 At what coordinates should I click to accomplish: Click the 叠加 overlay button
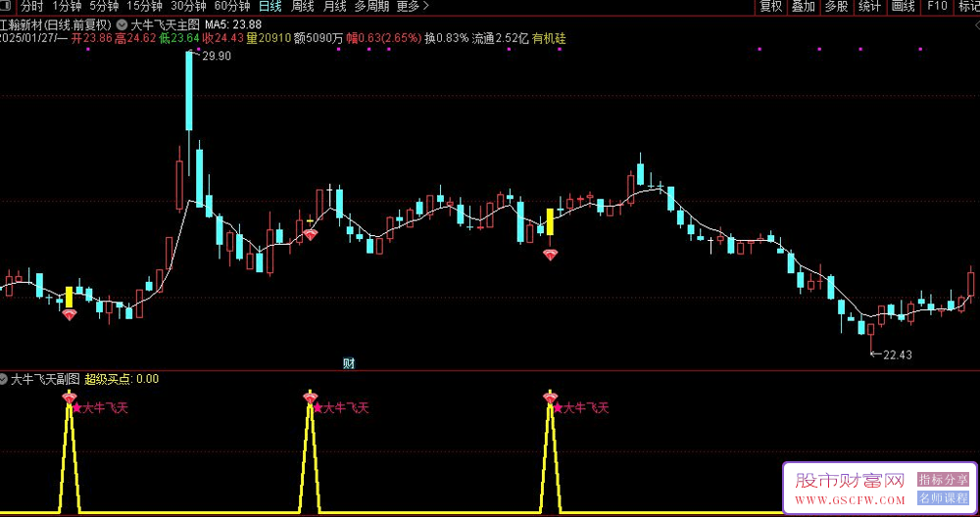point(804,7)
